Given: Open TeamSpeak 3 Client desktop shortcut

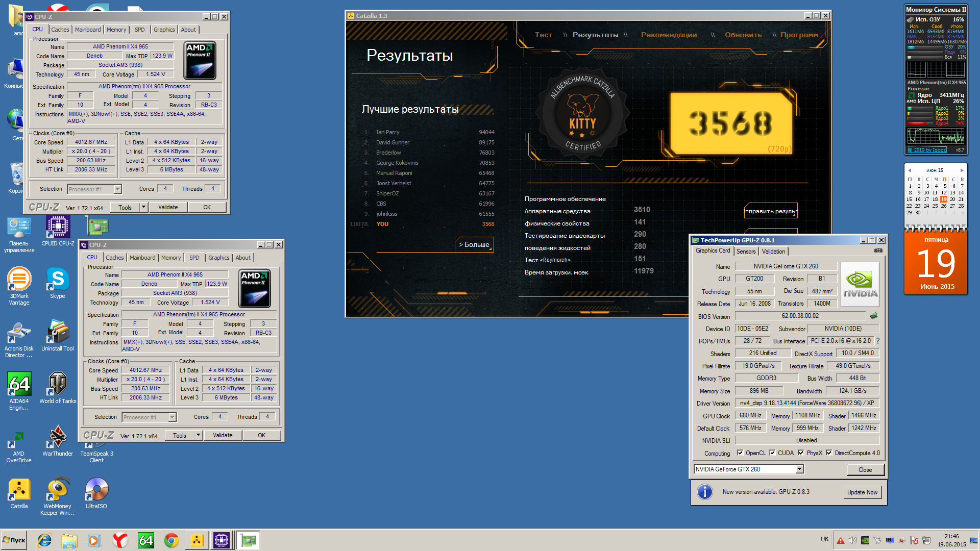Looking at the screenshot, I should coord(96,453).
